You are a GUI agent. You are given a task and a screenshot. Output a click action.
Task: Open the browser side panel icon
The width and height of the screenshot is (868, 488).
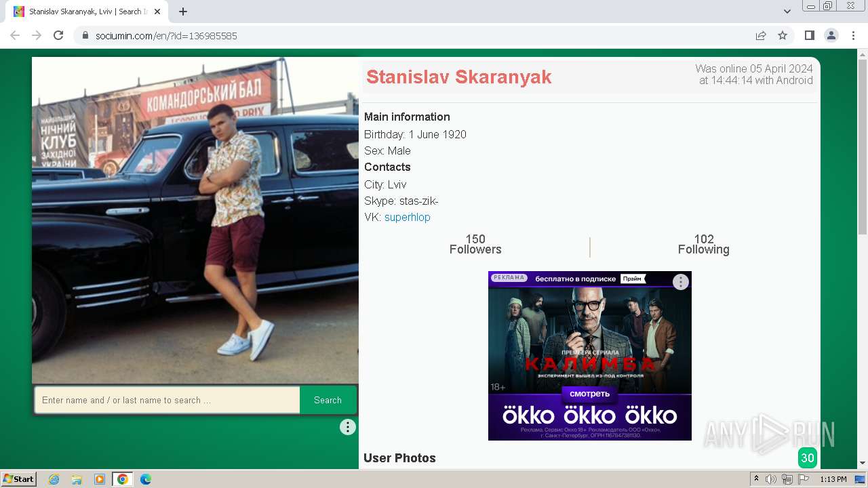[x=810, y=35]
